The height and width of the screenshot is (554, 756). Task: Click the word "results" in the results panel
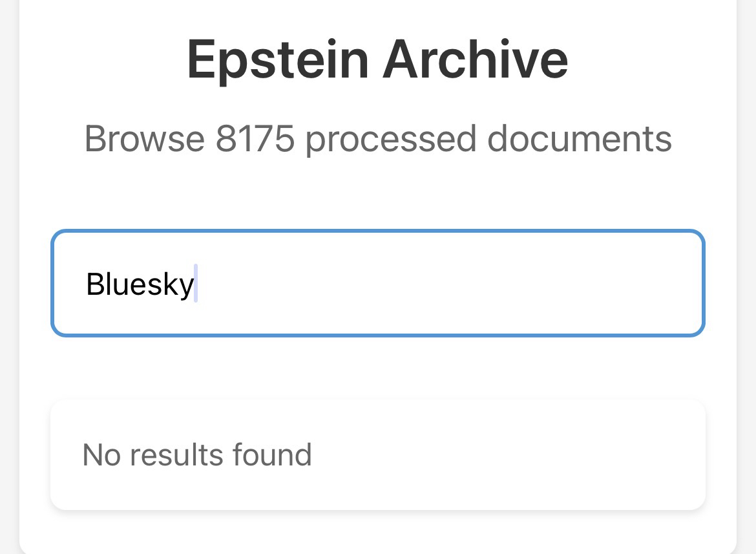(176, 454)
